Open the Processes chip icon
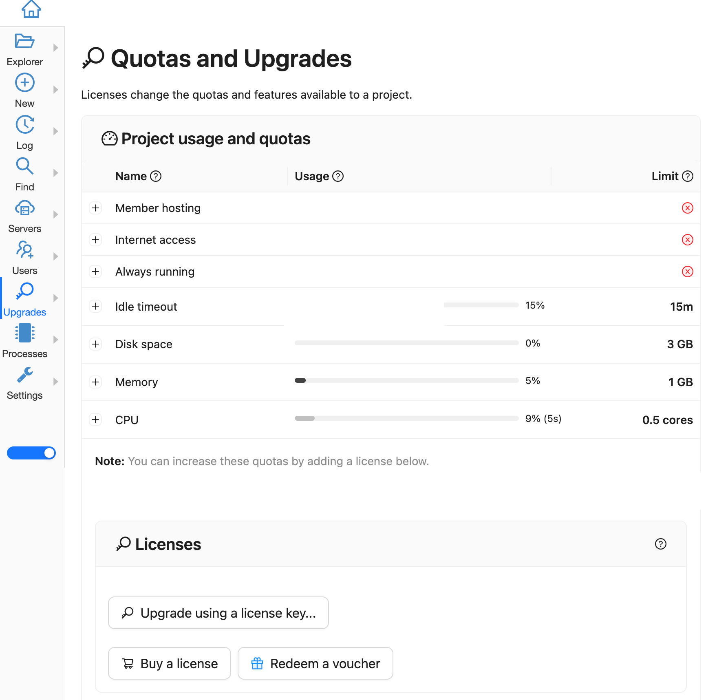 tap(24, 333)
